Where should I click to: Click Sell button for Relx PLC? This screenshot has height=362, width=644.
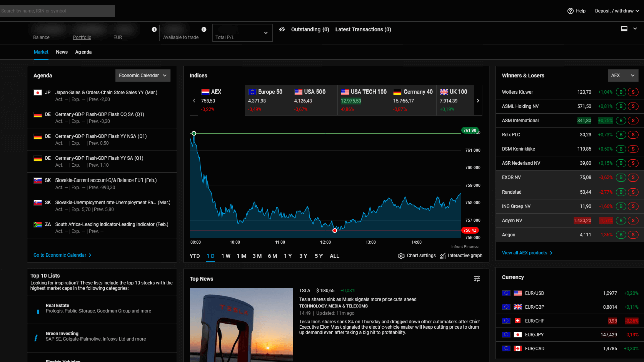[x=633, y=135]
